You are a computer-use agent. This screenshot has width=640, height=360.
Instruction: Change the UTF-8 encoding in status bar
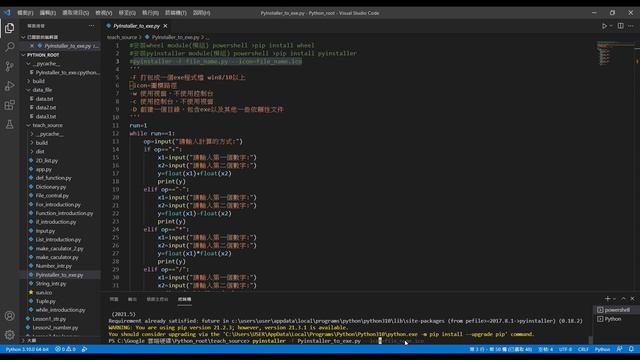tap(565, 349)
